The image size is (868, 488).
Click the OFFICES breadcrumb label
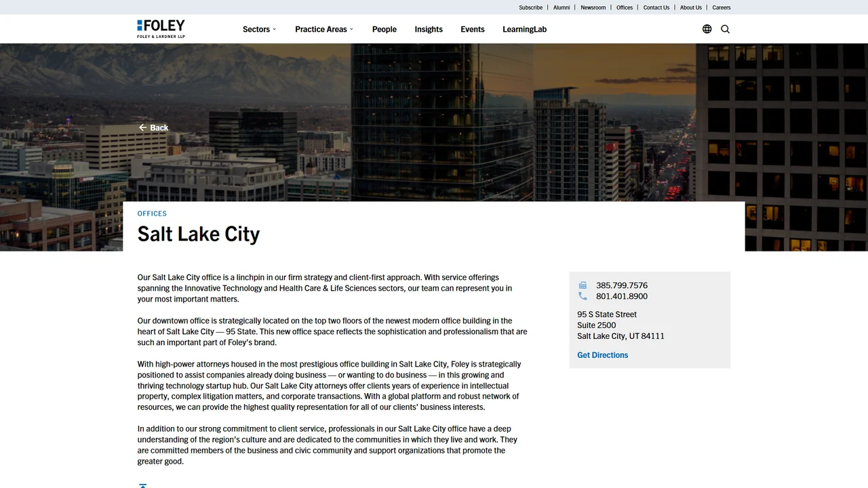click(x=152, y=213)
